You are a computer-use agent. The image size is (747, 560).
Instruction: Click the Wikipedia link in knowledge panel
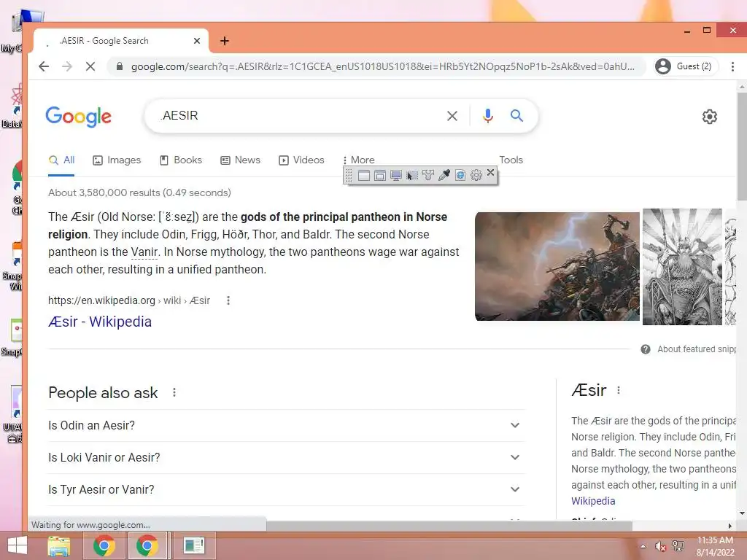(593, 501)
